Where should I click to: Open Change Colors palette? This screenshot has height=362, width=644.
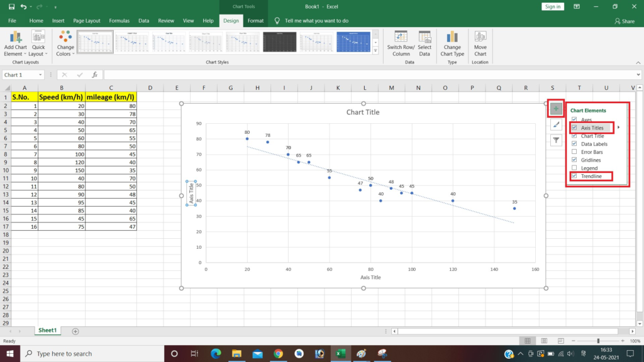[65, 44]
